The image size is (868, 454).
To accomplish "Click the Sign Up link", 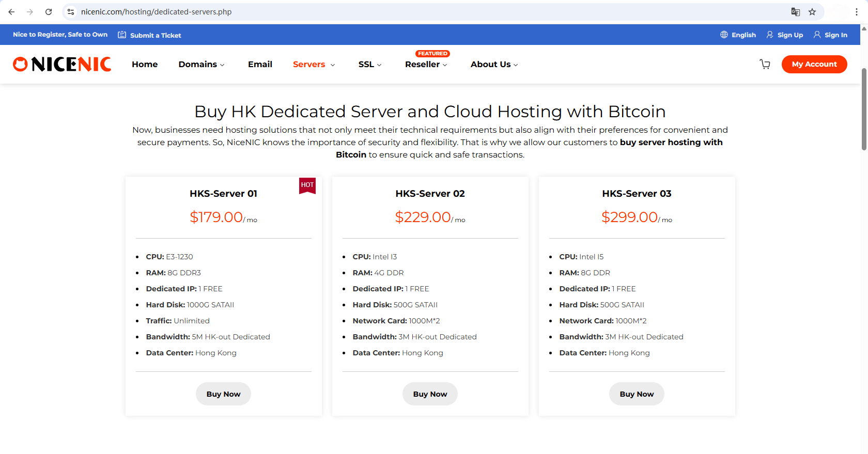I will pos(790,35).
